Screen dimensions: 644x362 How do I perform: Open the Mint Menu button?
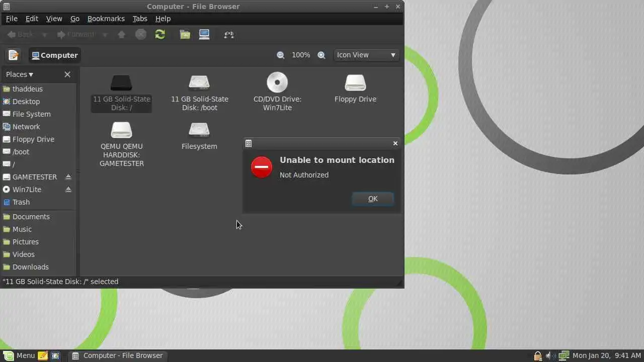pos(20,355)
